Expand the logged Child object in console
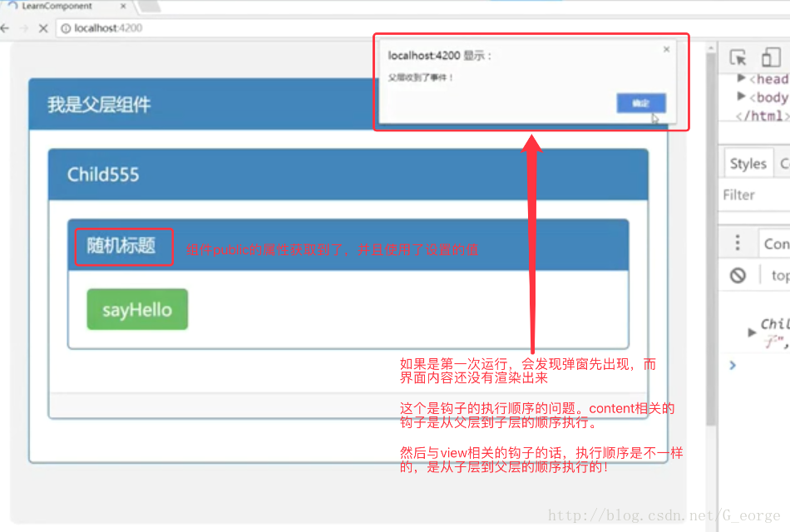Viewport: 790px width, 532px height. 752,332
